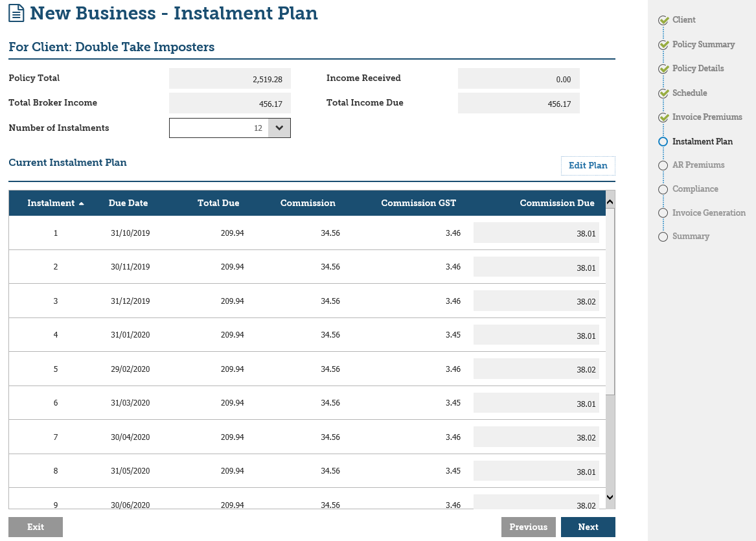Click the Policy Details checkmark icon
The height and width of the screenshot is (541, 756).
pyautogui.click(x=663, y=69)
